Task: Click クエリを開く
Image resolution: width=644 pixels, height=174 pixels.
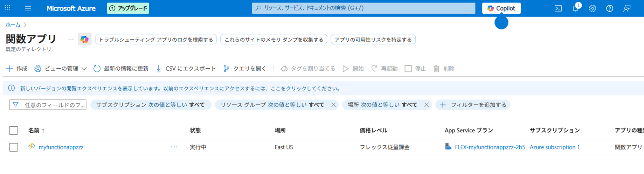Action: [245, 69]
